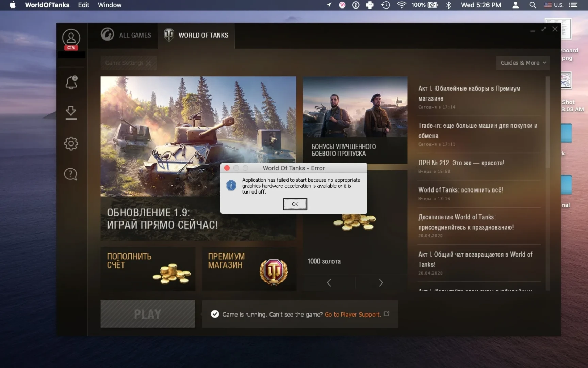Close the error dialog with the red button
The image size is (588, 368).
tap(227, 168)
